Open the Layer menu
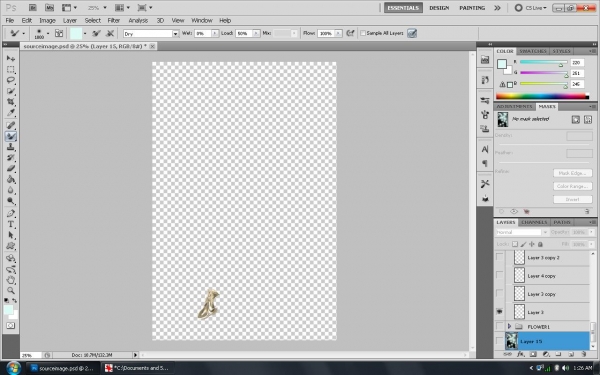 coord(70,21)
